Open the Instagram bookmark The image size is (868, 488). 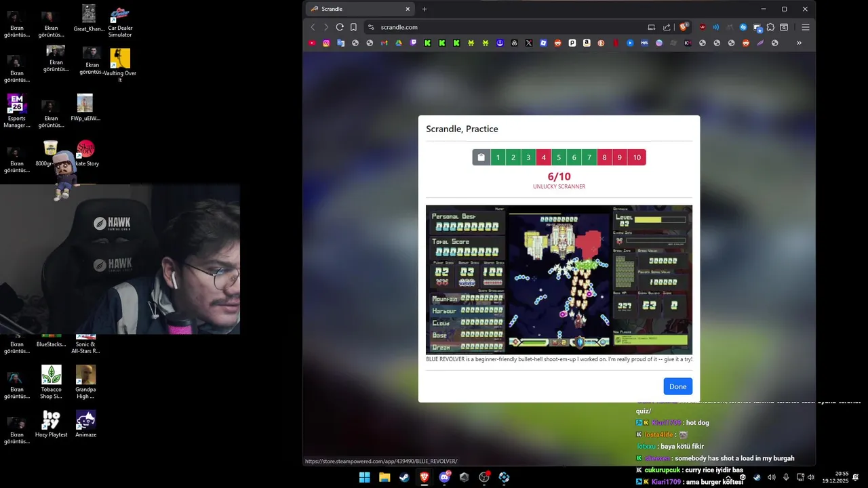click(x=326, y=43)
